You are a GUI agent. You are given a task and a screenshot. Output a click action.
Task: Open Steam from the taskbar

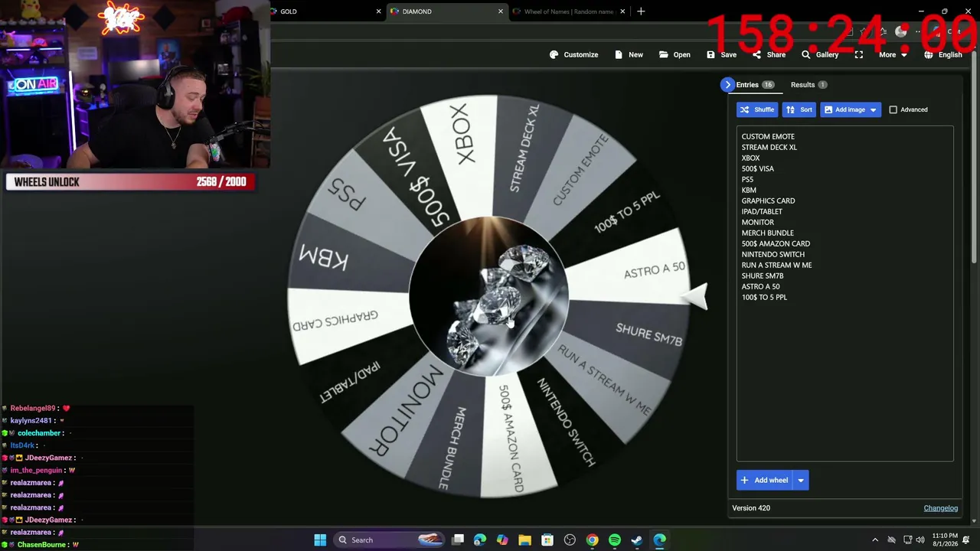(x=637, y=540)
